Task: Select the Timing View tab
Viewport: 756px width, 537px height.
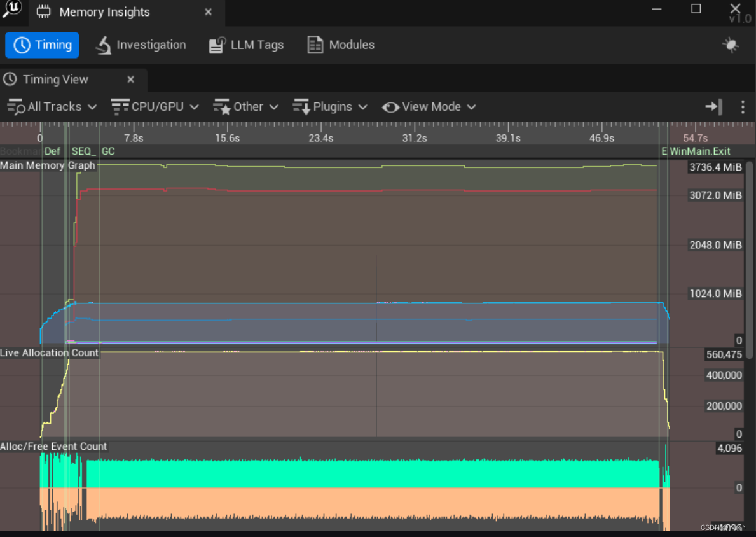Action: (55, 79)
